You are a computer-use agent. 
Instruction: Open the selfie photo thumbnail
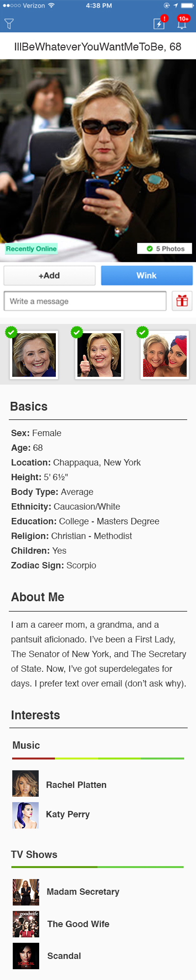coord(165,355)
